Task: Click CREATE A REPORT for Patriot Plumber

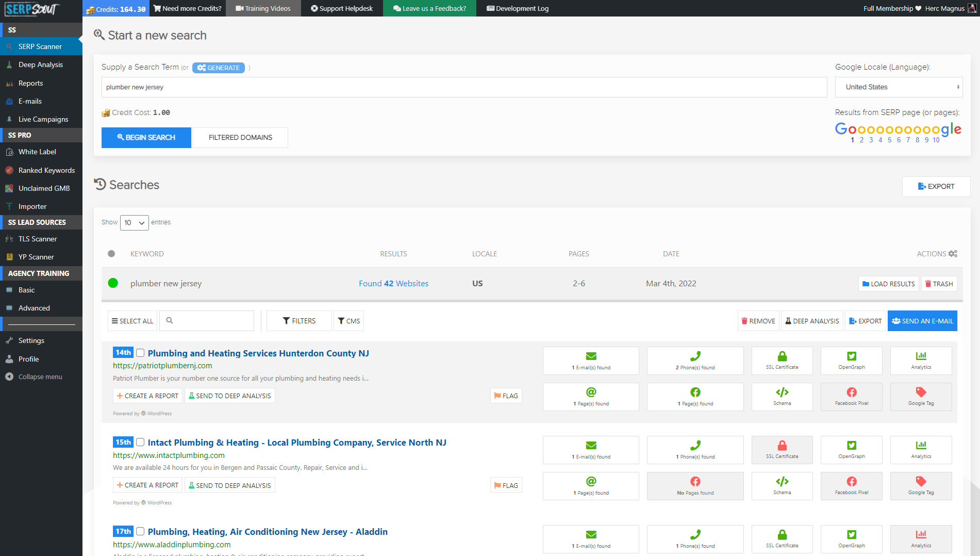Action: point(147,396)
